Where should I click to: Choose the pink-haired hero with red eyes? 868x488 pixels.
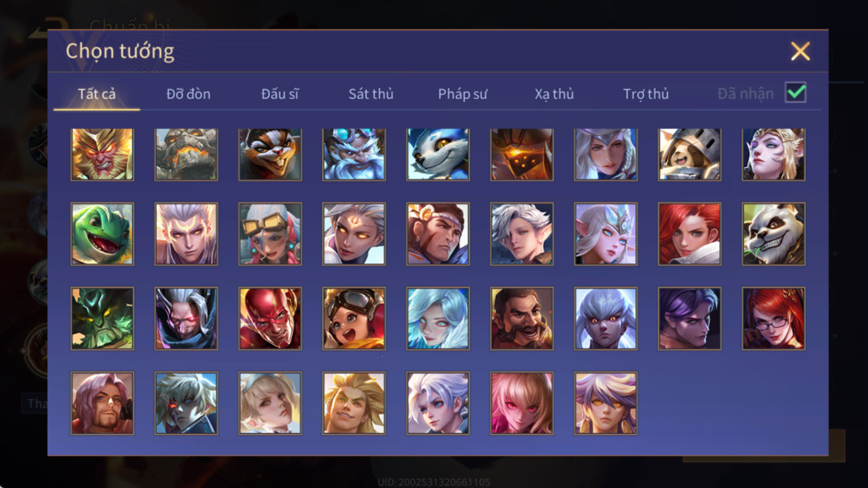point(521,403)
